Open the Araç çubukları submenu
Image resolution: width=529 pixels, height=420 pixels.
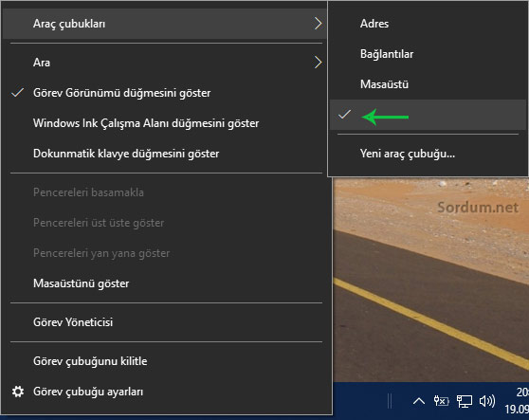164,24
